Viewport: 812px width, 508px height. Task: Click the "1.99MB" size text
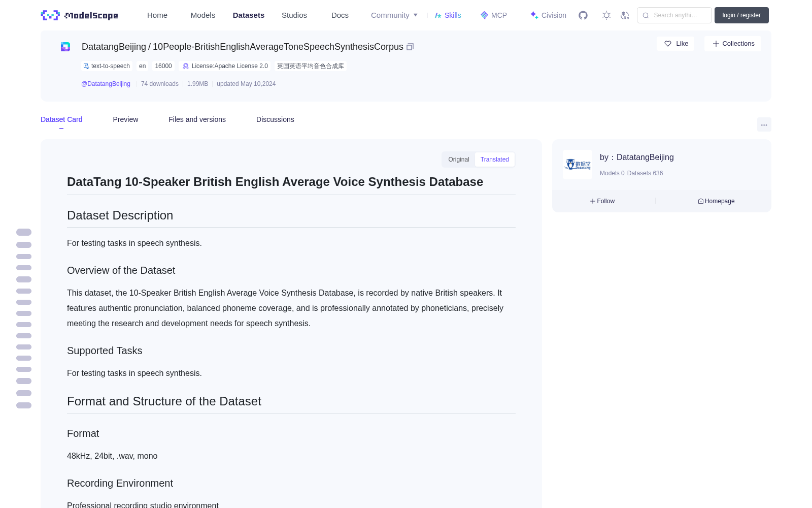(x=197, y=84)
